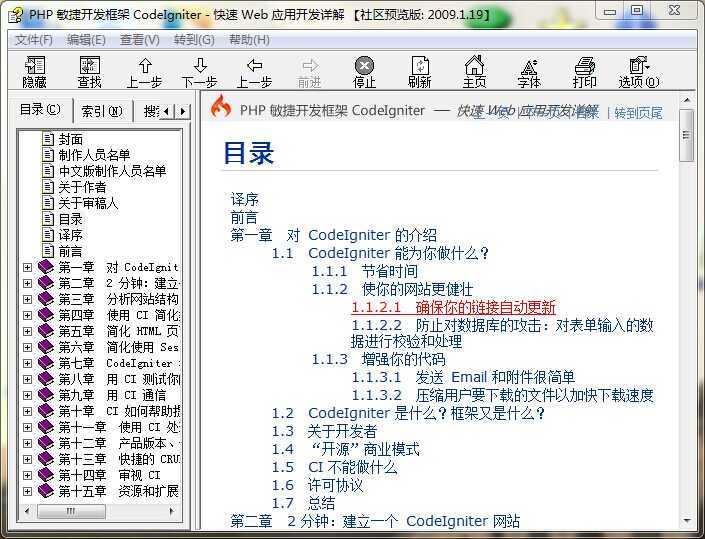Open the 帮助(H) menu
Image resolution: width=705 pixels, height=539 pixels.
[x=249, y=40]
